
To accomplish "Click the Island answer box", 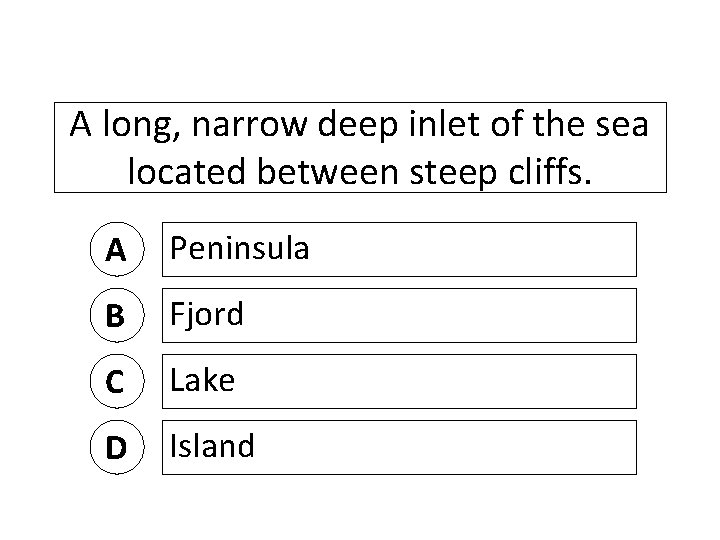I will pos(400,447).
